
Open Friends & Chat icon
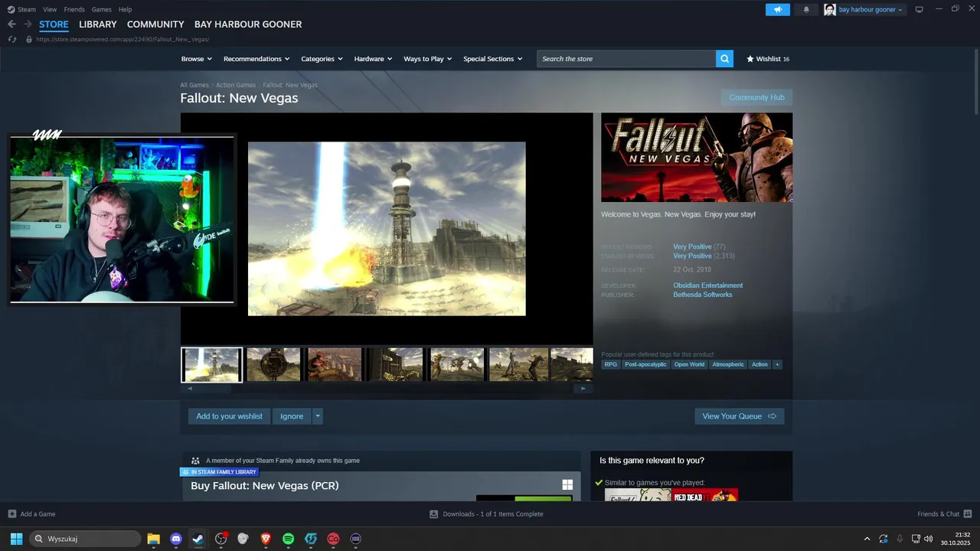coord(968,514)
